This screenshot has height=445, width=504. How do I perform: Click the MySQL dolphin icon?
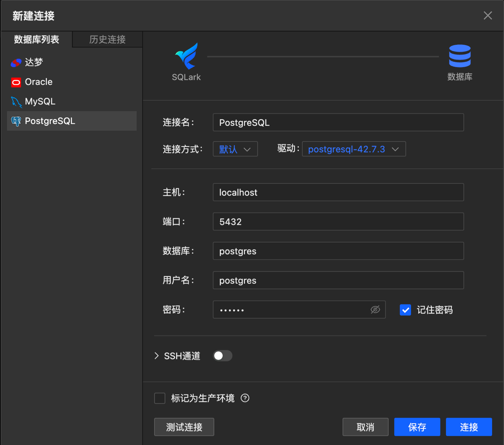(x=16, y=102)
